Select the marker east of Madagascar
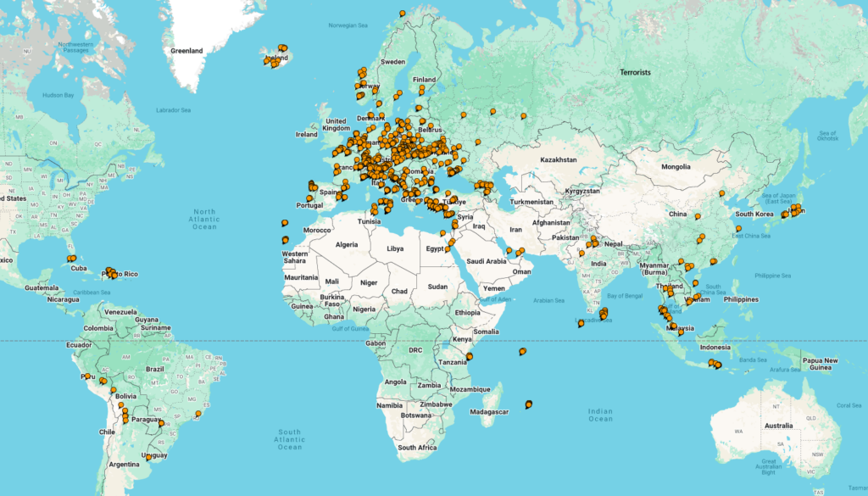 click(529, 404)
